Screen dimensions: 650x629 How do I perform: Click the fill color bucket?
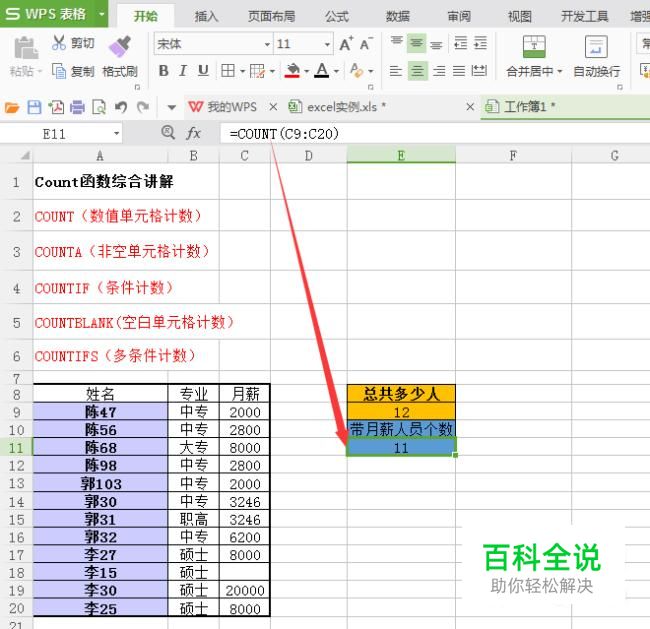[x=293, y=71]
